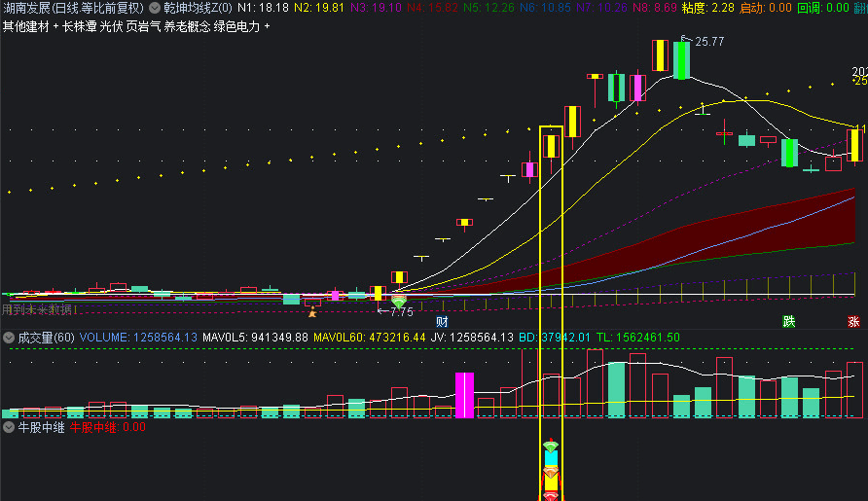This screenshot has width=868, height=501.
Task: Open the 页岩气 concept tag
Action: tap(143, 26)
